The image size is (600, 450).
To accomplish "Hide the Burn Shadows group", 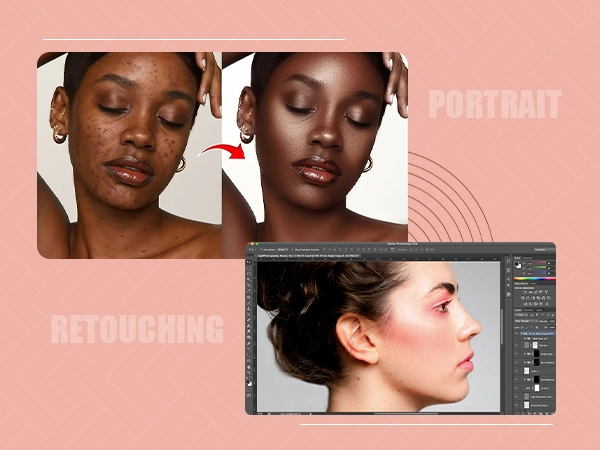I will click(x=516, y=362).
